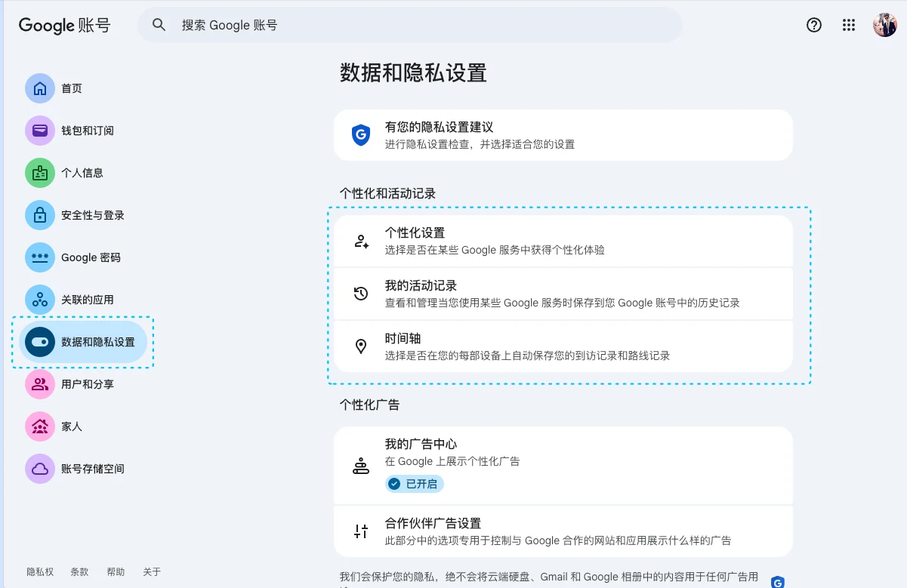Click the small shield icon by privacy note

pos(777,581)
